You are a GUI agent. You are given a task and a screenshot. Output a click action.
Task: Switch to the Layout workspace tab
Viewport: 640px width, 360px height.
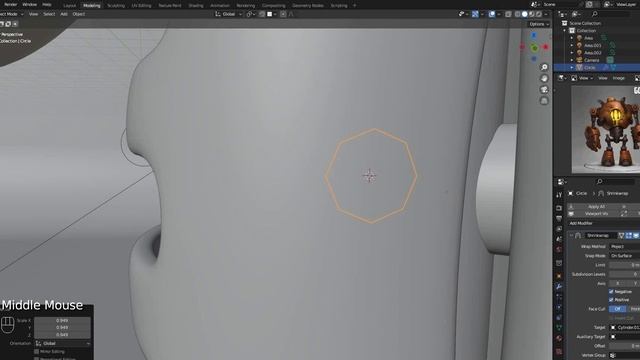click(x=69, y=5)
